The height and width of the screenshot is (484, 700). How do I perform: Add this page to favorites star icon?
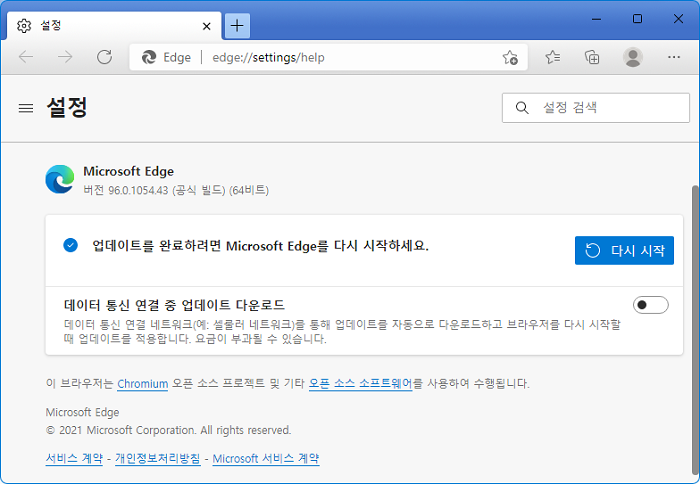510,57
